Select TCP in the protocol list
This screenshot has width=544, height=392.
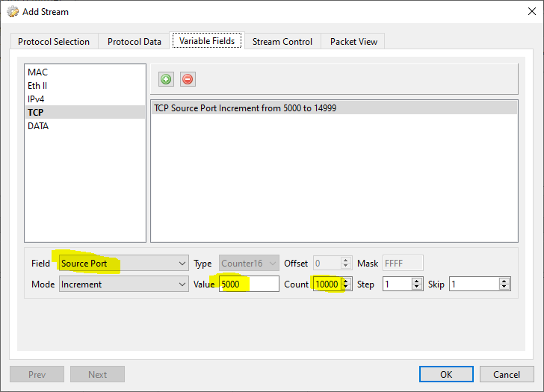85,112
